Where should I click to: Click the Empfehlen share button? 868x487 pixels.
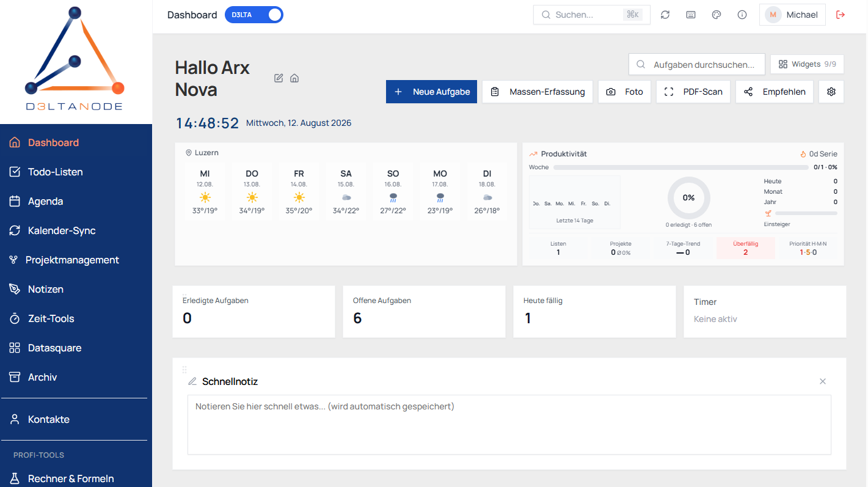pyautogui.click(x=775, y=92)
